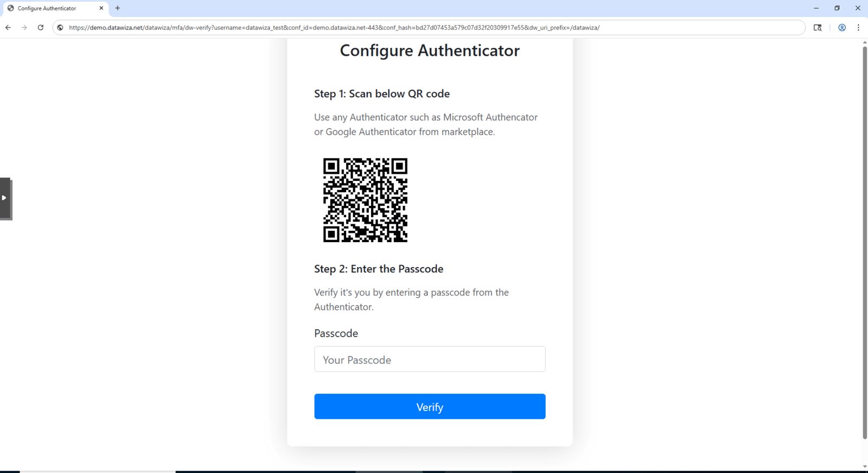Click the blue Verify button
The image size is (868, 473).
[x=430, y=407]
